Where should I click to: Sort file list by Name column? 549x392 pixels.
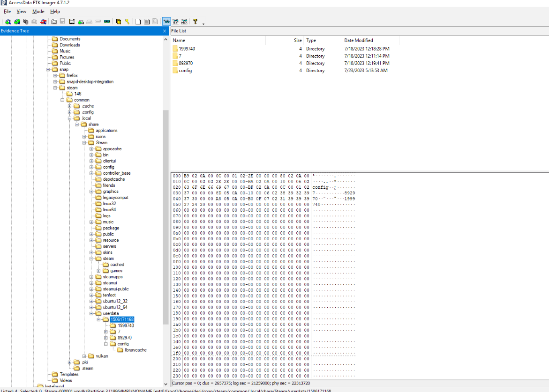point(218,41)
